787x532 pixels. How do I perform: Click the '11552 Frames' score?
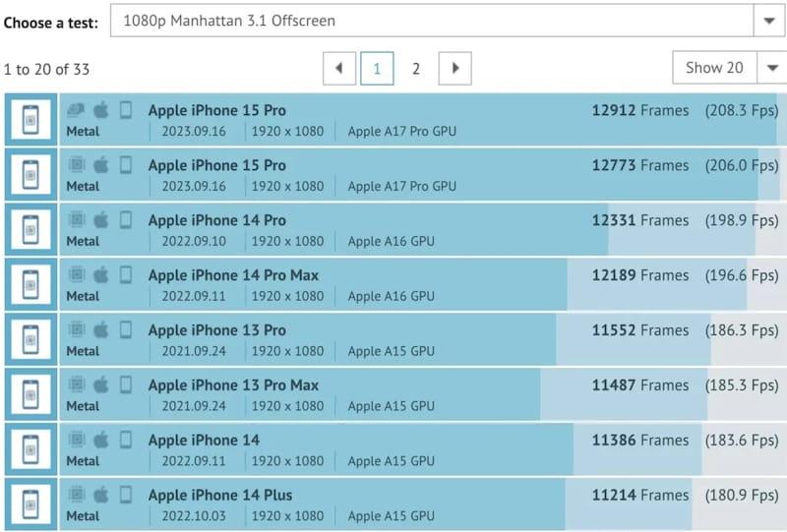click(640, 329)
